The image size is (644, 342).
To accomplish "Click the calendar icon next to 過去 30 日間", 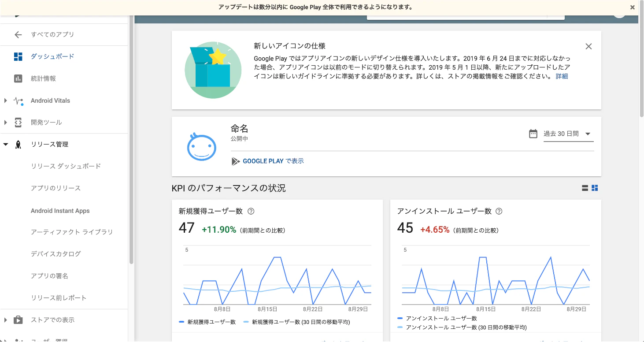I will (x=533, y=134).
